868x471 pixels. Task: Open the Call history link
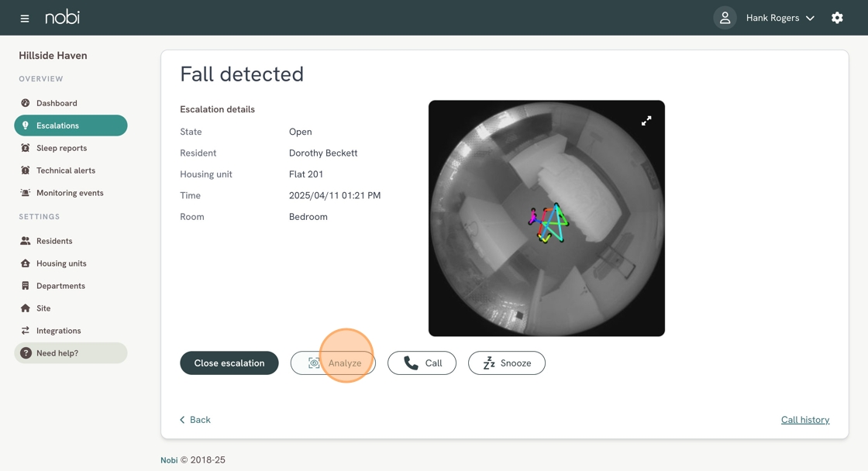pyautogui.click(x=804, y=420)
